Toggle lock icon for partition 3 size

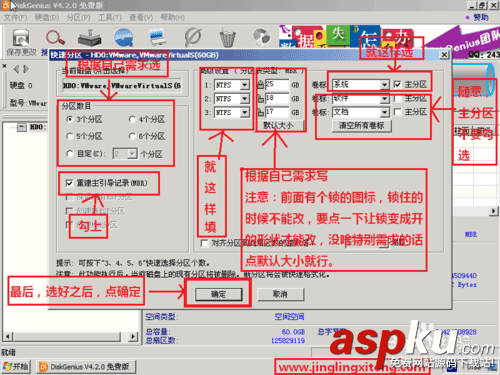[261, 112]
